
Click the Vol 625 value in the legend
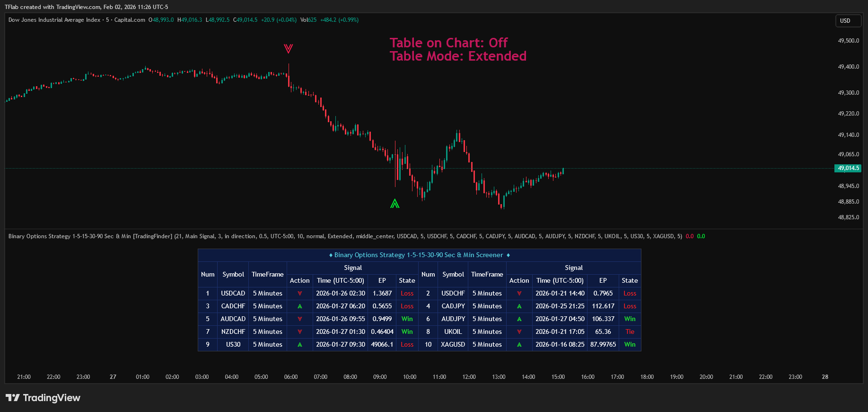308,20
